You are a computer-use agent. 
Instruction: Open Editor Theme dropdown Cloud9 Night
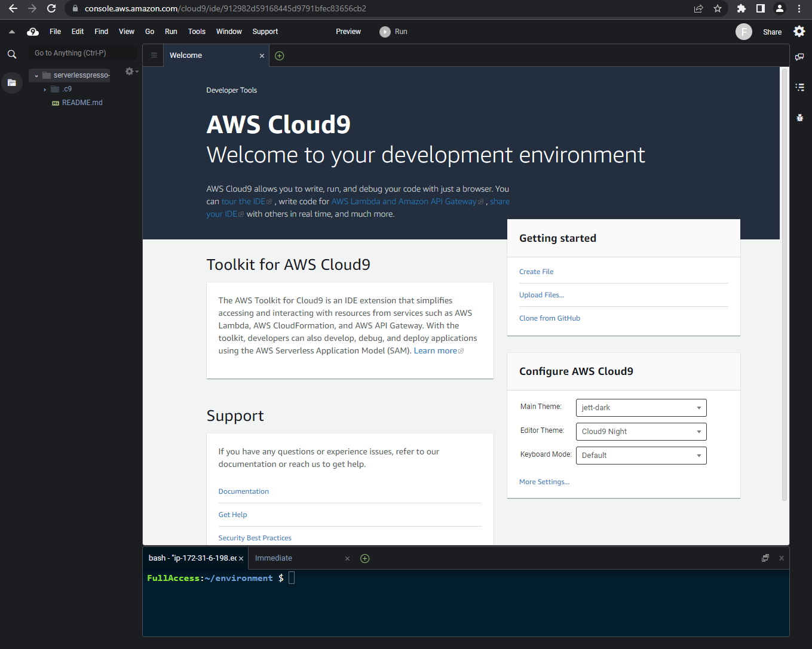click(641, 432)
